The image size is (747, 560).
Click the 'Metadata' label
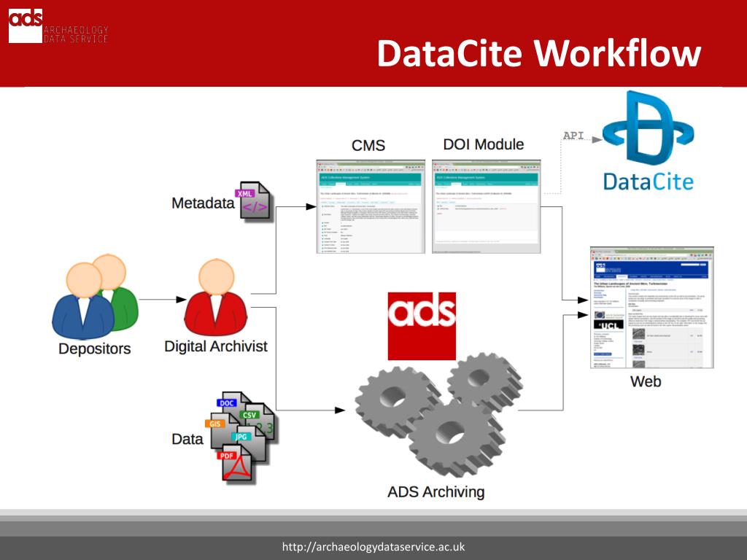(203, 203)
